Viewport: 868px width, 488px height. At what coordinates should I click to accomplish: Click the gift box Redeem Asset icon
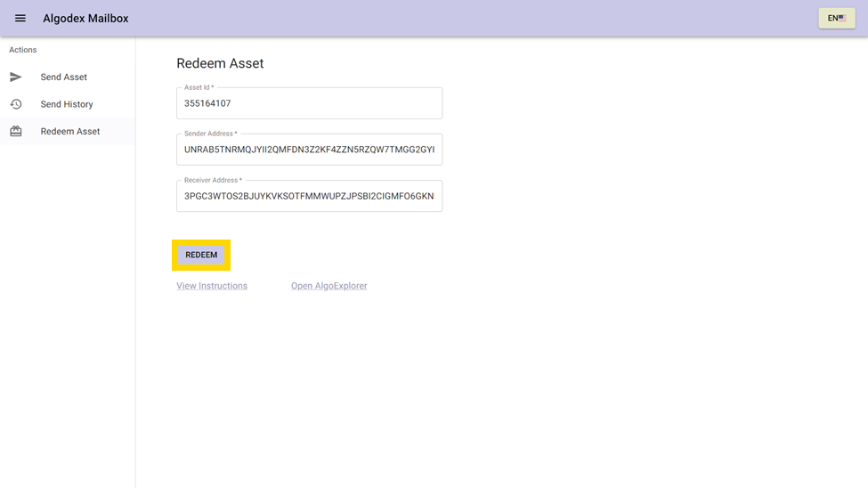click(16, 132)
